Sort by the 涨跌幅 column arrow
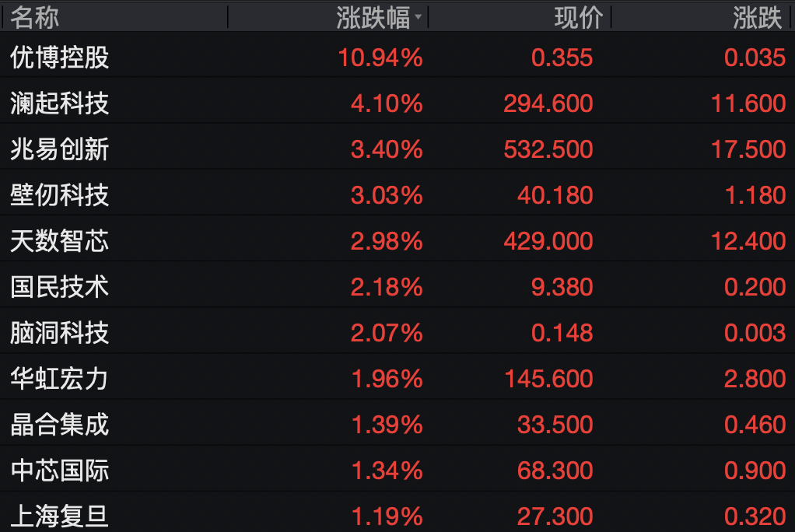The height and width of the screenshot is (532, 795). point(419,17)
